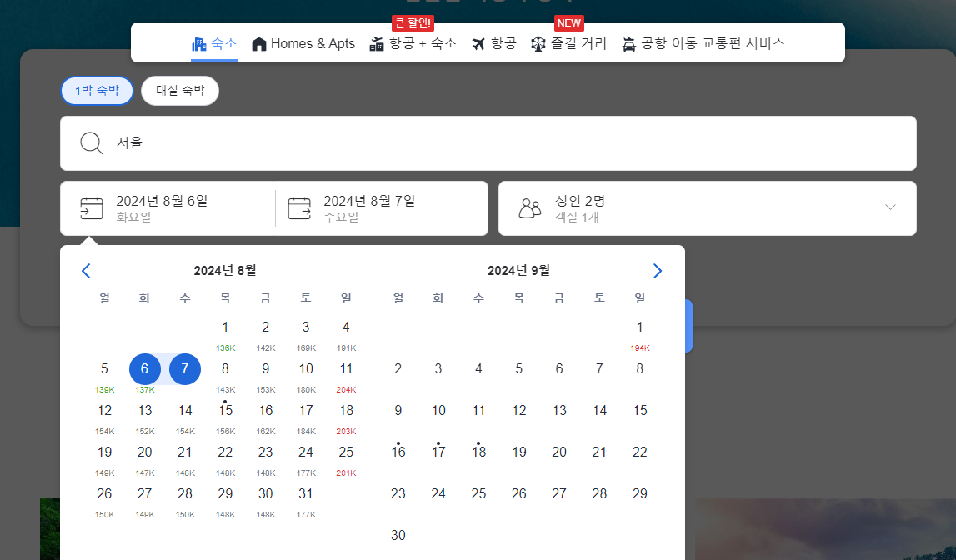Click the guests people icon
The width and height of the screenshot is (956, 560).
[x=529, y=208]
